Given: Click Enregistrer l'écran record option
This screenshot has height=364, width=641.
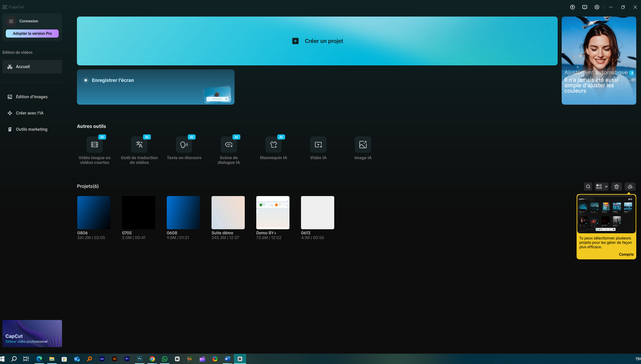Looking at the screenshot, I should coord(156,87).
